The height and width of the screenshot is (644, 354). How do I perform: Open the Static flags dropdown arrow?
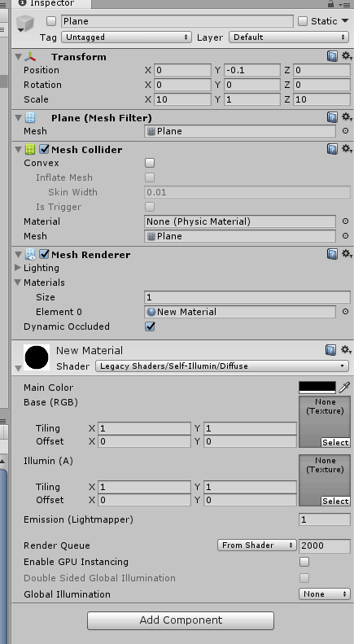tap(345, 21)
